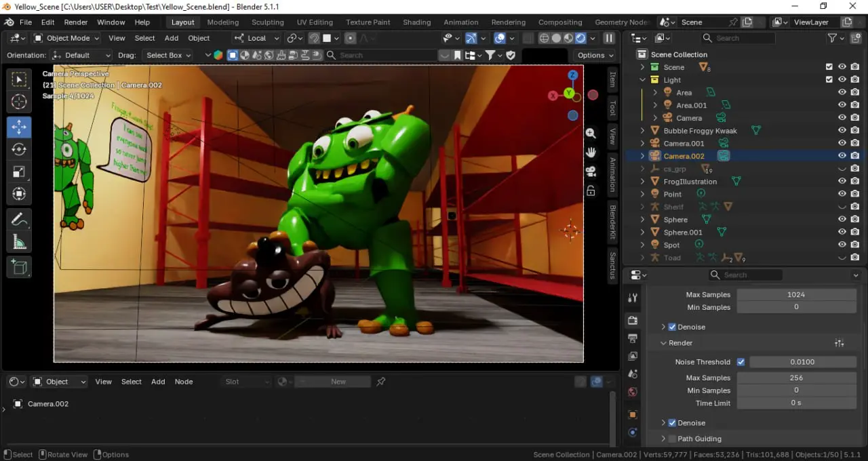Viewport: 868px width, 461px height.
Task: Open the Drag Select Box dropdown
Action: (168, 55)
